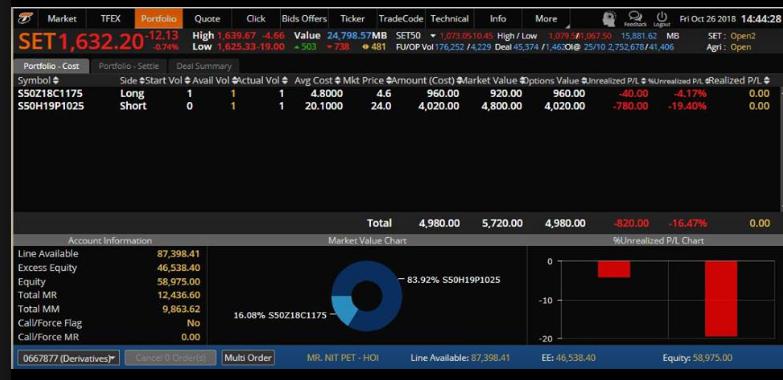Click the Multi Order button
The image size is (783, 380).
(x=248, y=358)
